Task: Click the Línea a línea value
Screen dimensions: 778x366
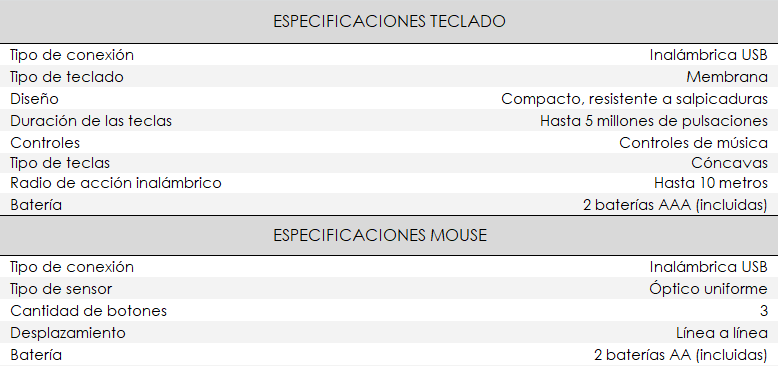Action: point(722,333)
